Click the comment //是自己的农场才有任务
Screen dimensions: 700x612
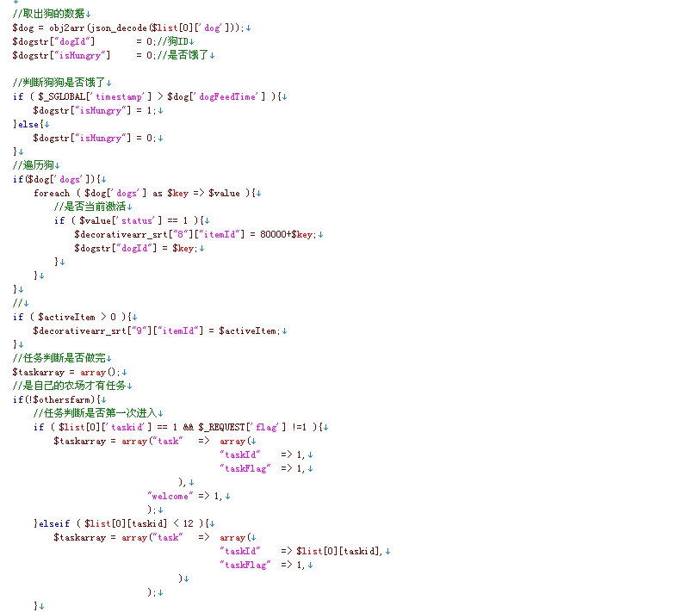72,386
